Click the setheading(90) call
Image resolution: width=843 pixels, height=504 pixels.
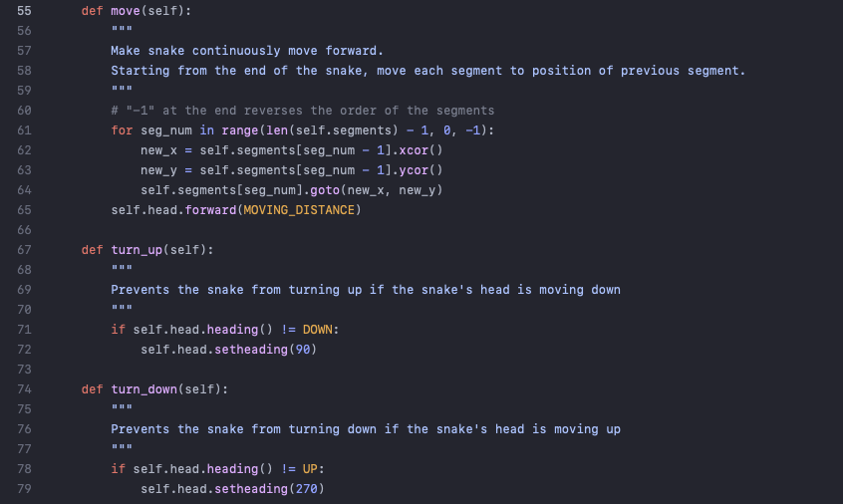[x=266, y=350]
